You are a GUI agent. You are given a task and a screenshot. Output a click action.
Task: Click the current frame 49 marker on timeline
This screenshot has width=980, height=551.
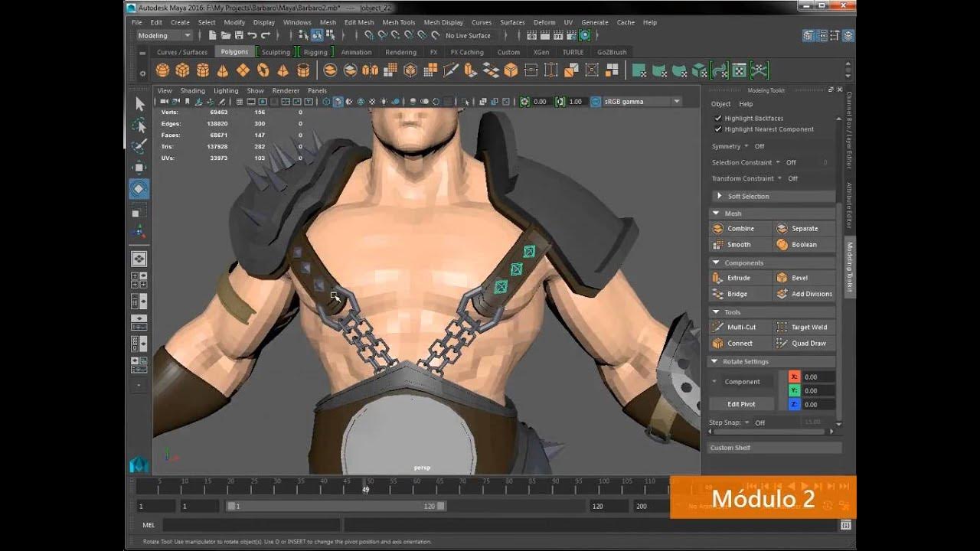(365, 488)
